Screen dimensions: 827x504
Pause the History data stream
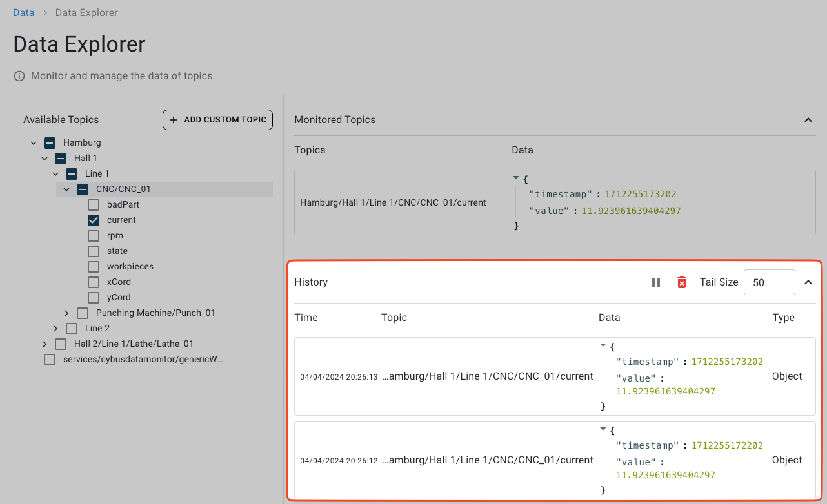[x=656, y=282]
